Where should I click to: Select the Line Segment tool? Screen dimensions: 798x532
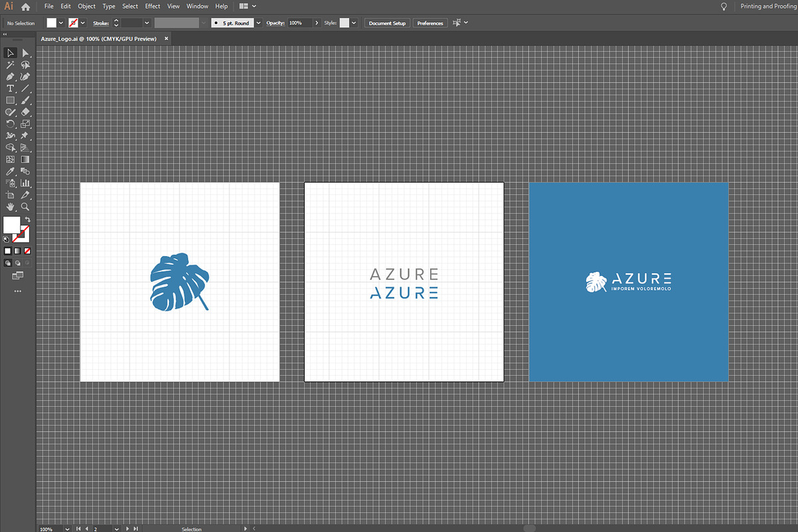click(25, 88)
